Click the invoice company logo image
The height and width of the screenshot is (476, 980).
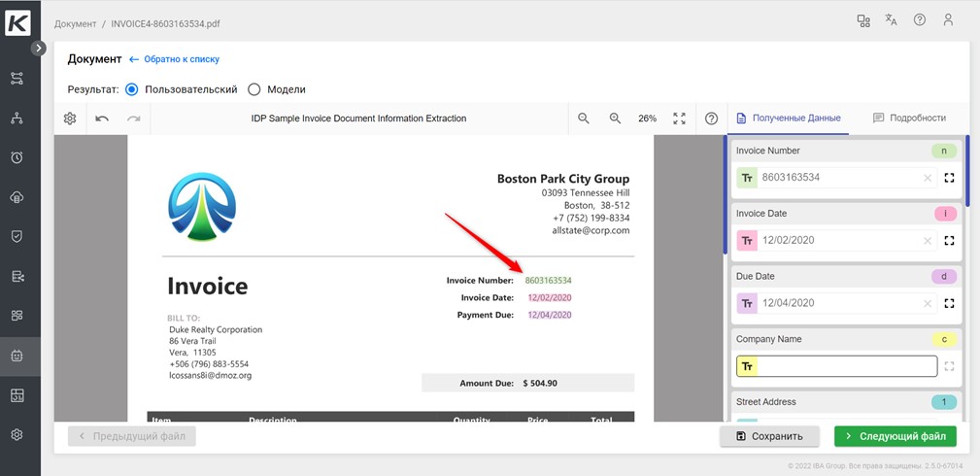coord(202,207)
